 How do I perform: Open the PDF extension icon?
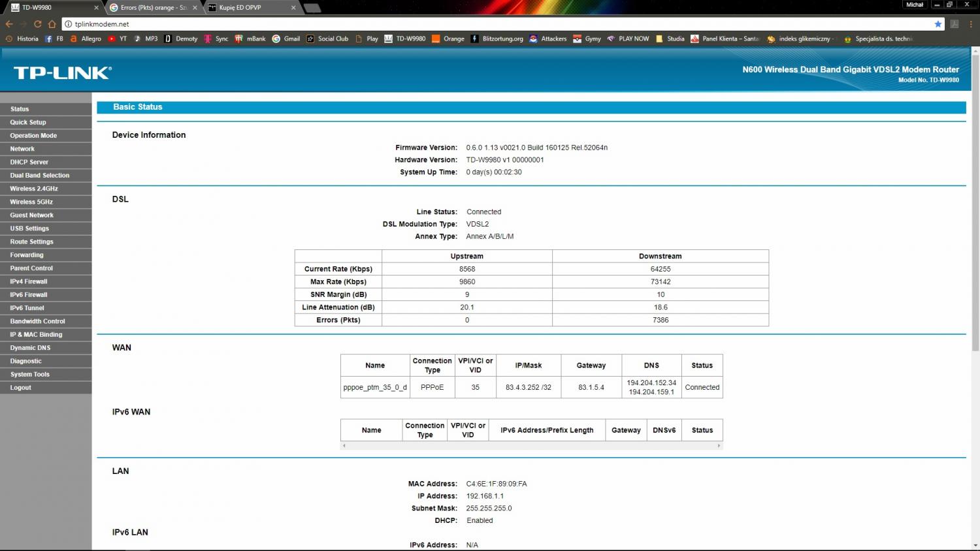(955, 24)
